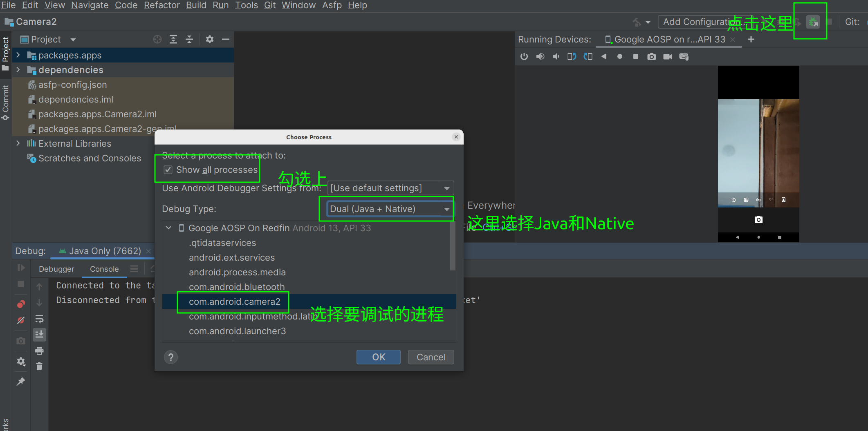The image size is (868, 431).
Task: Open View Breakpoints in the Debug toolbar
Action: click(x=21, y=304)
